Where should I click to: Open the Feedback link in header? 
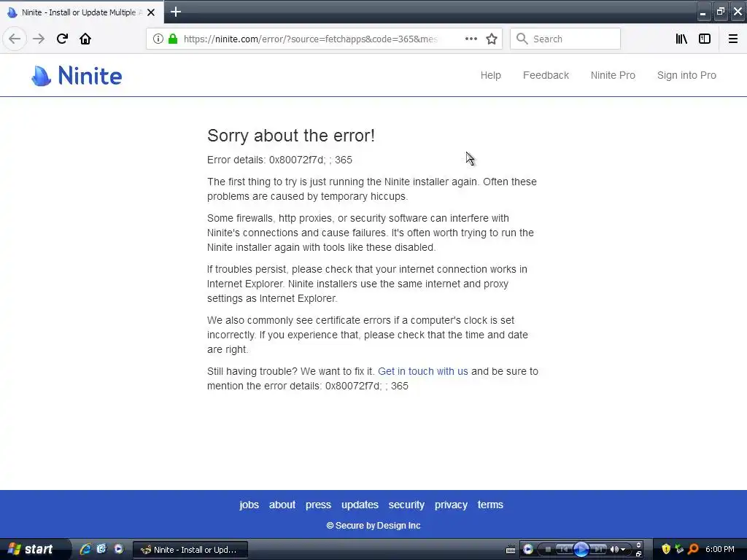(546, 75)
